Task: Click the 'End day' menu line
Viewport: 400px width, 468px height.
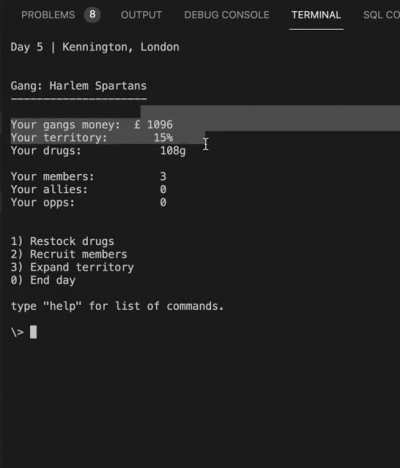Action: click(x=43, y=280)
